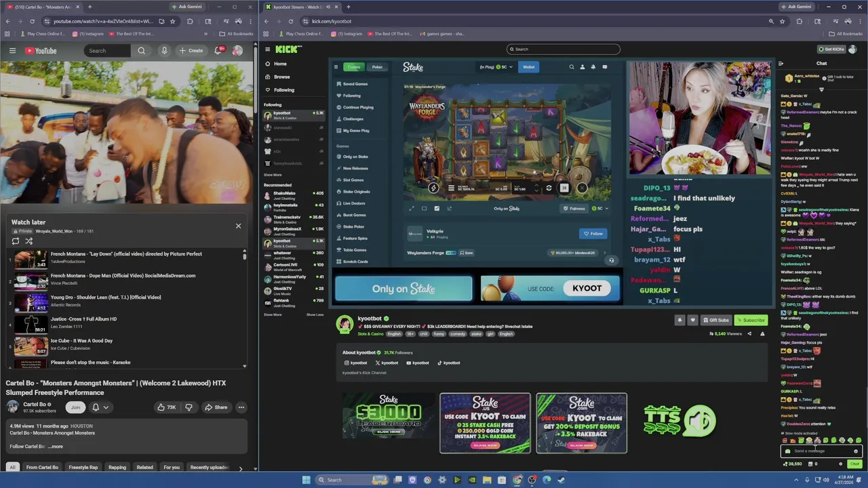The width and height of the screenshot is (868, 488).
Task: Open Browse in Kick sidebar
Action: coord(282,77)
